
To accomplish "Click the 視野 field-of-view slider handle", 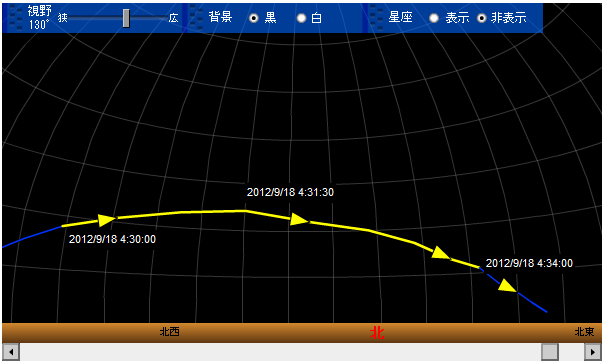I will pos(126,18).
